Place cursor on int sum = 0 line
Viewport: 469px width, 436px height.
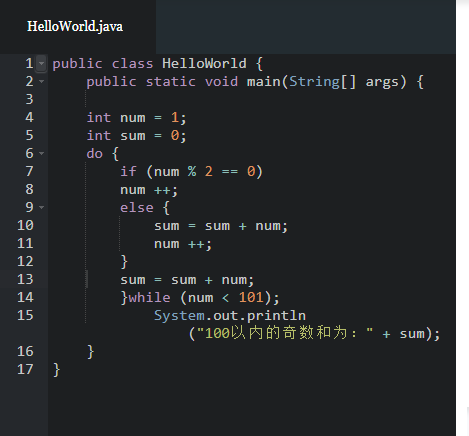coord(136,136)
